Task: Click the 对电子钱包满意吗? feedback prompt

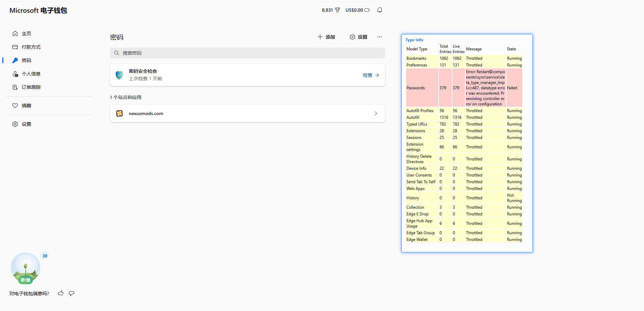Action: [29, 294]
